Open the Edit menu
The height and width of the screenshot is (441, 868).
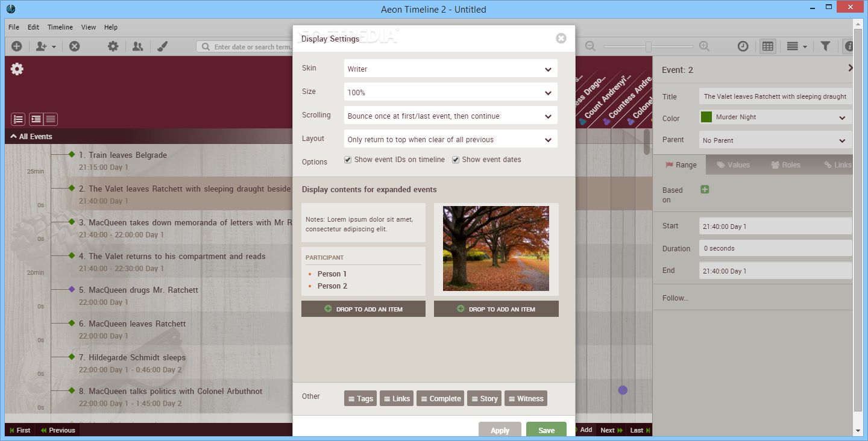pyautogui.click(x=33, y=27)
